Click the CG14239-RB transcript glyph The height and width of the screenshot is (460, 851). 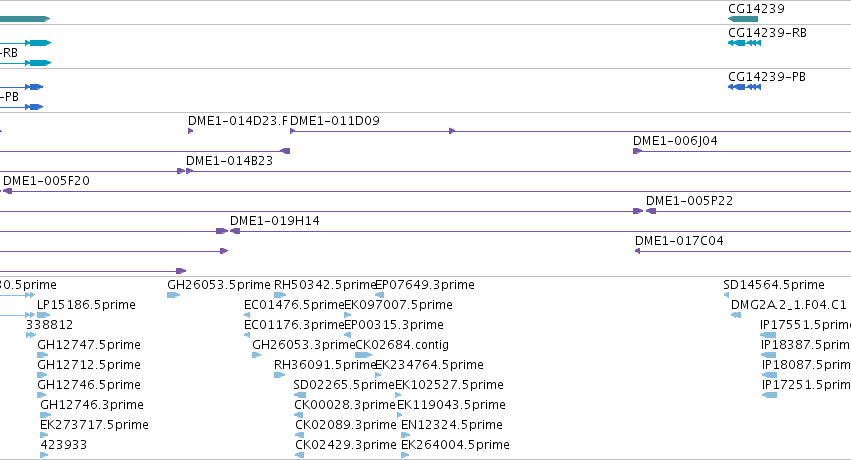coord(745,43)
